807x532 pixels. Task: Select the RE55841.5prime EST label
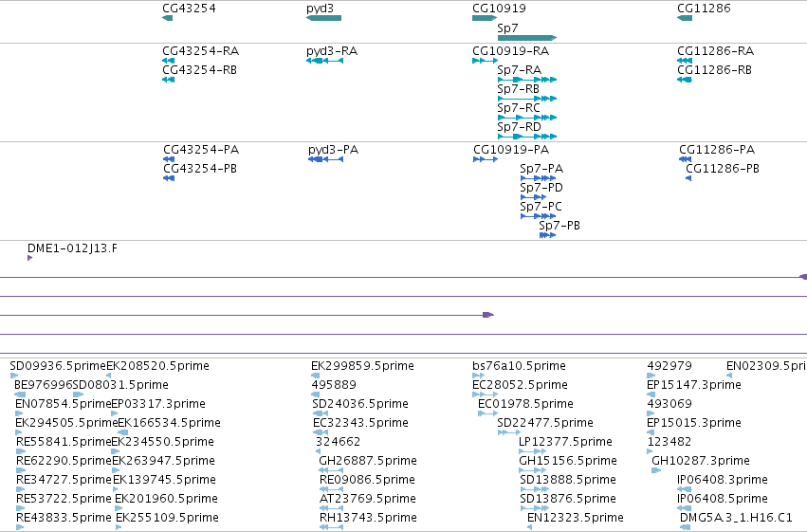coord(64,442)
